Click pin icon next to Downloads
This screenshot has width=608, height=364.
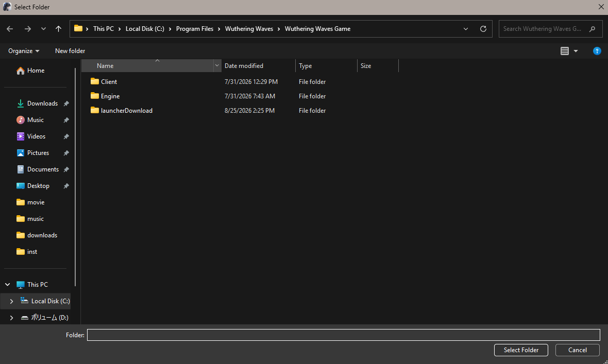click(x=66, y=103)
